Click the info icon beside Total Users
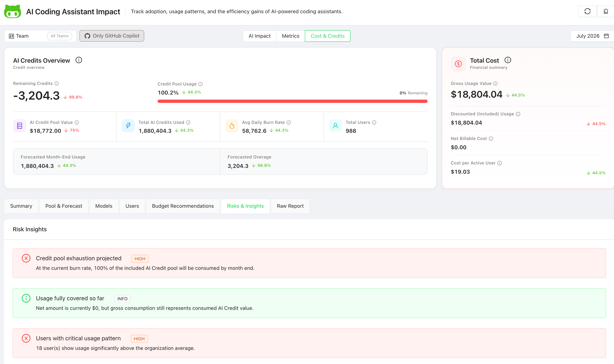 [374, 122]
